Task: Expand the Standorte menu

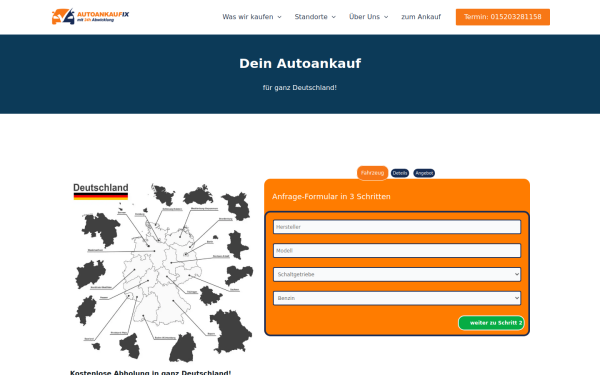Action: pyautogui.click(x=315, y=17)
